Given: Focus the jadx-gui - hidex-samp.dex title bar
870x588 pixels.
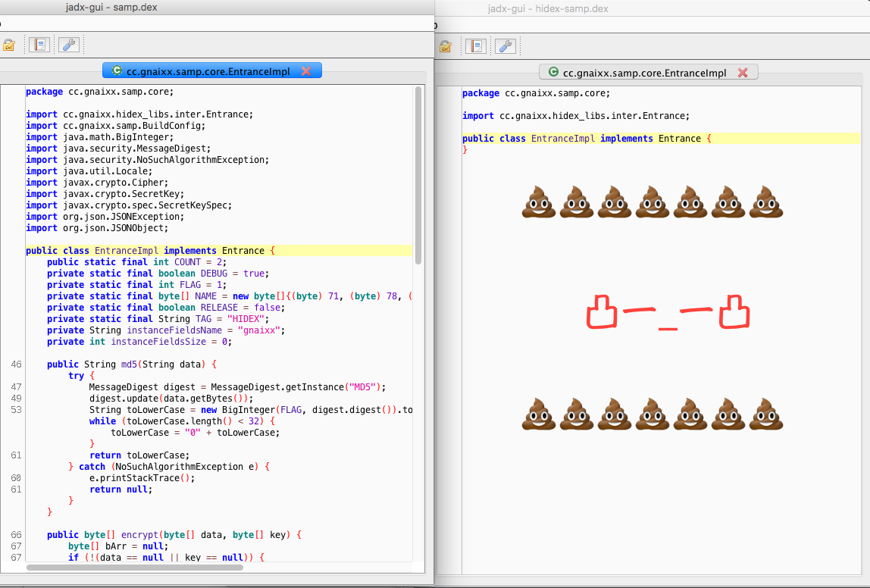Looking at the screenshot, I should (652, 8).
